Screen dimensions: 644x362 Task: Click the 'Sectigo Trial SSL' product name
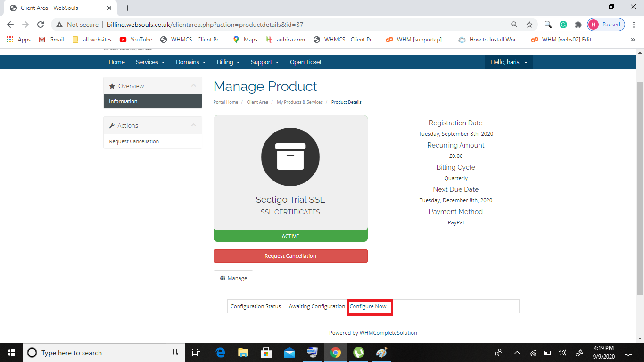pos(290,200)
